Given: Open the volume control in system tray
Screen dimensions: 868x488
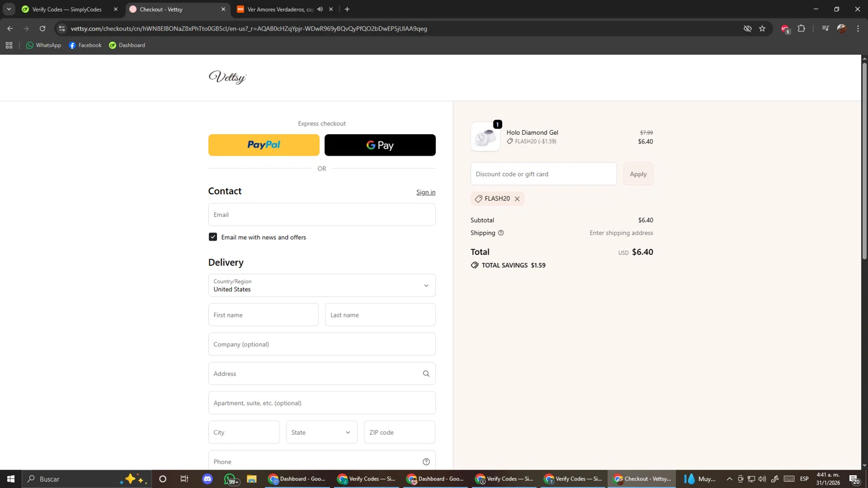Looking at the screenshot, I should point(762,479).
